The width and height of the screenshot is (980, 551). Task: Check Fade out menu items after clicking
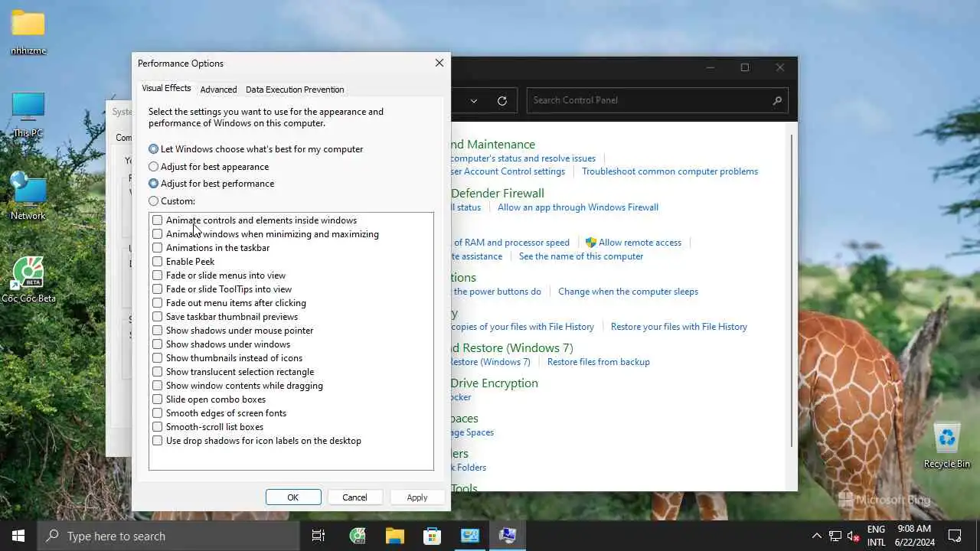157,303
